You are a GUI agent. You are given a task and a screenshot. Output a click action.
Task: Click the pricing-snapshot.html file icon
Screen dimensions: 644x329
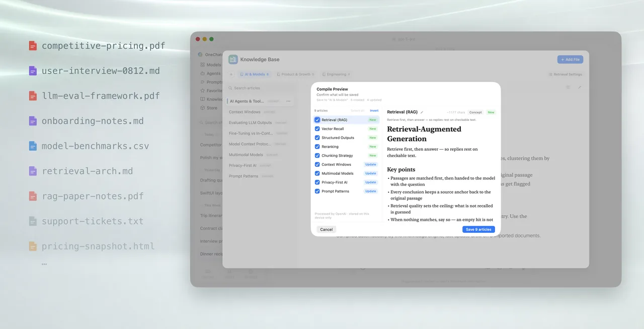tap(33, 246)
